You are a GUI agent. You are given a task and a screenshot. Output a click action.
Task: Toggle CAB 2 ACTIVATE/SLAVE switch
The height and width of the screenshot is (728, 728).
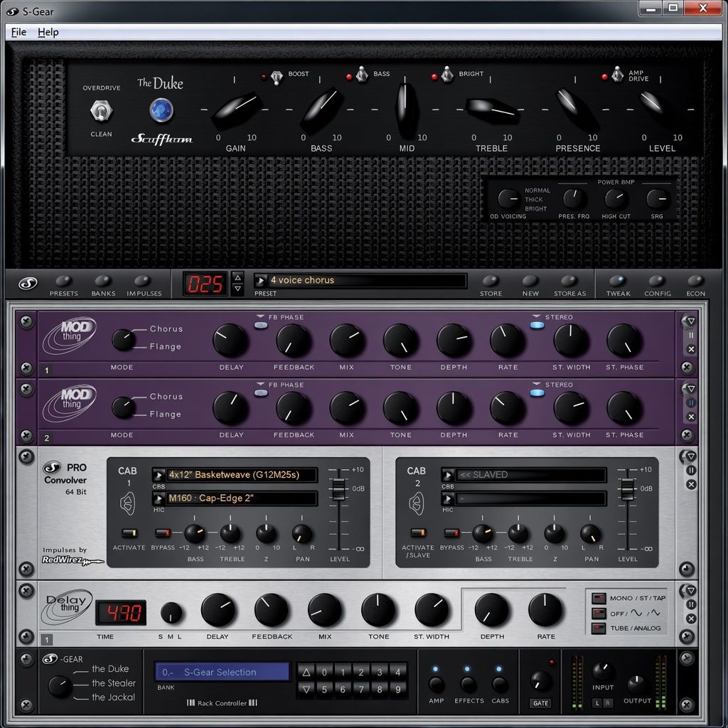coord(418,533)
